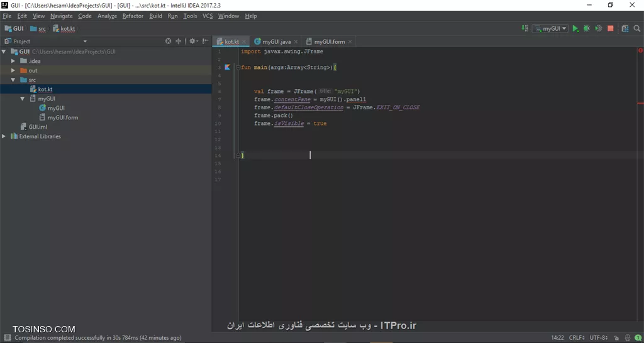Click fold toggle beside fun main line

[x=238, y=67]
